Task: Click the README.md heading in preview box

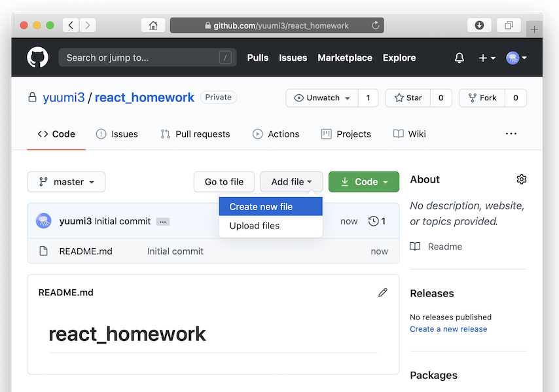Action: click(x=66, y=293)
